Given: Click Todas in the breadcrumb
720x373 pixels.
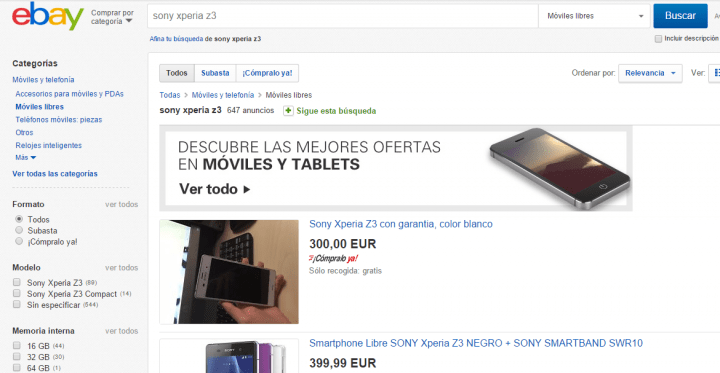Looking at the screenshot, I should coord(169,95).
